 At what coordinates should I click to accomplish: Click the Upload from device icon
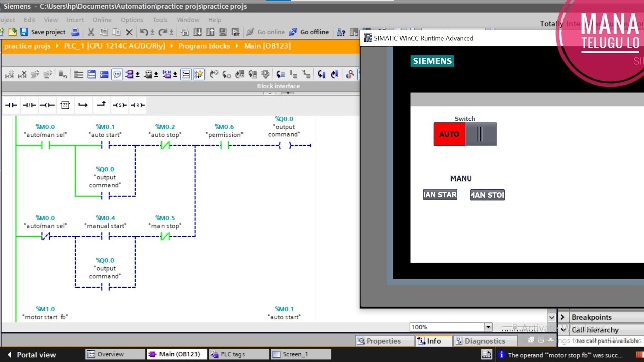[x=210, y=32]
